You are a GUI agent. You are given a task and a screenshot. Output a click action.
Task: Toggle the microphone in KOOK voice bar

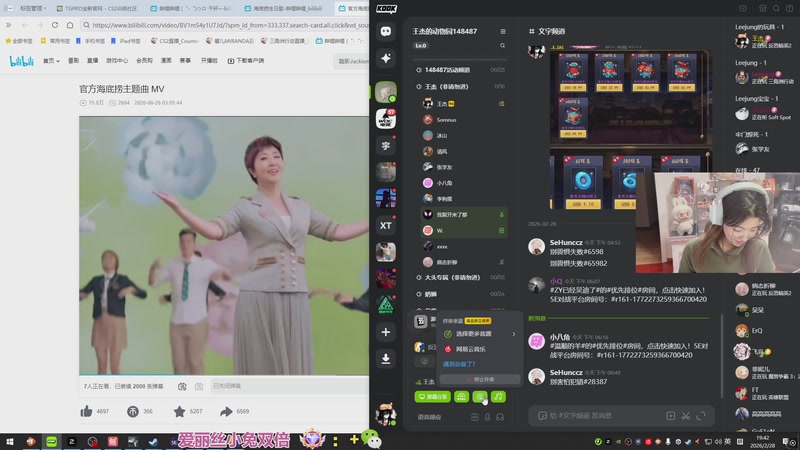click(487, 417)
